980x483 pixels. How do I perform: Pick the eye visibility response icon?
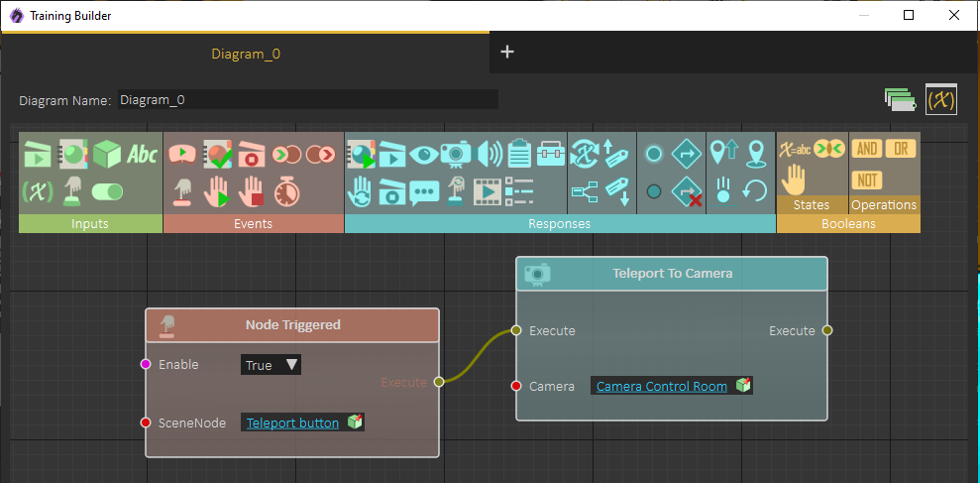tap(423, 154)
